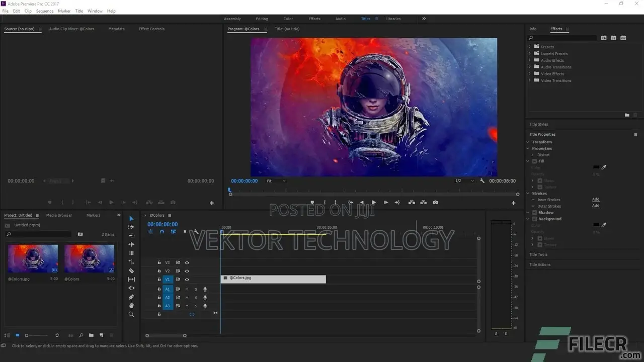Expand the Video Transitions folder
This screenshot has height=362, width=644.
coord(530,80)
